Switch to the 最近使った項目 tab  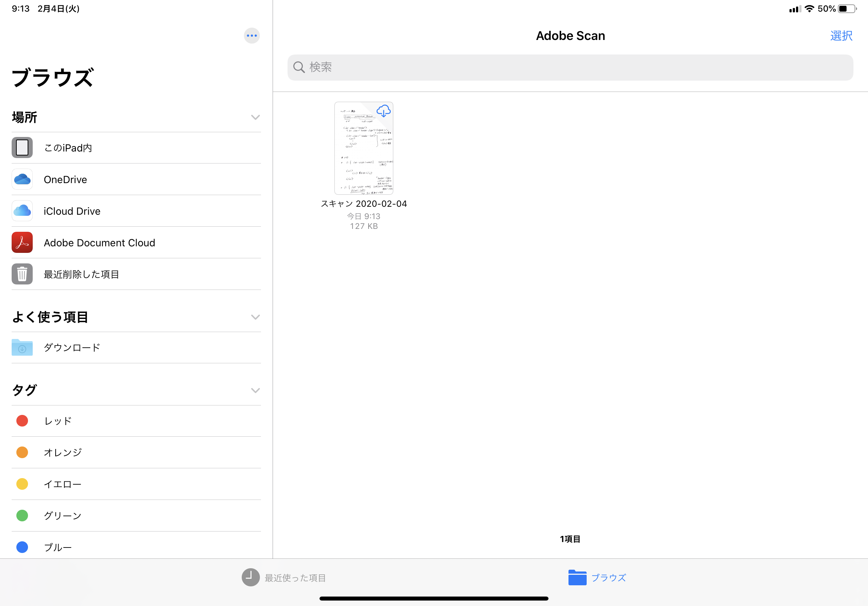284,577
